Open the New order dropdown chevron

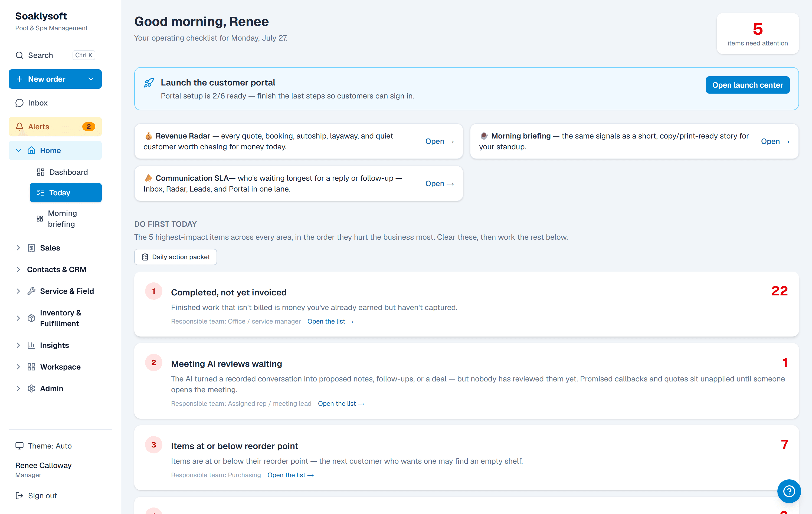91,79
